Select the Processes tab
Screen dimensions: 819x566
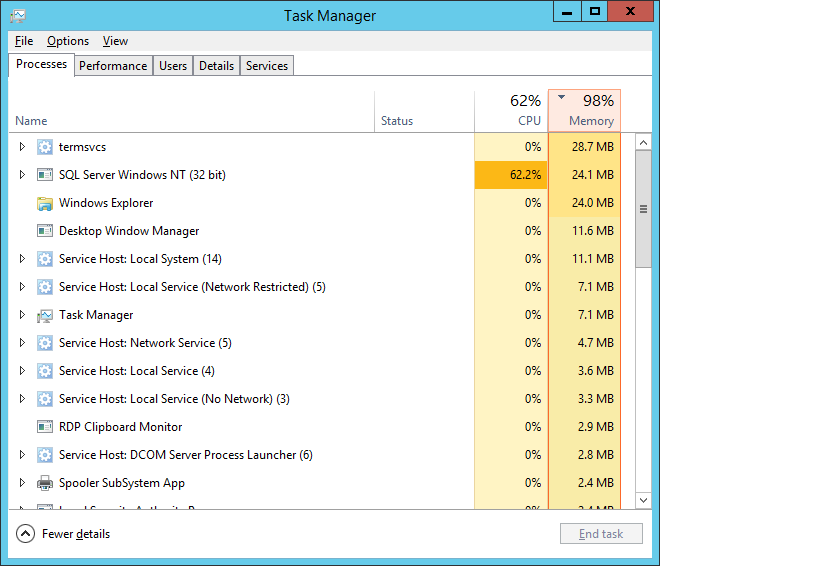tap(41, 64)
